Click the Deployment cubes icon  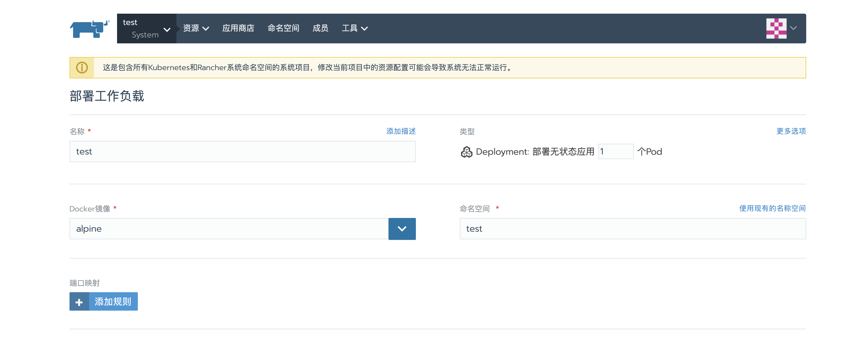point(466,152)
